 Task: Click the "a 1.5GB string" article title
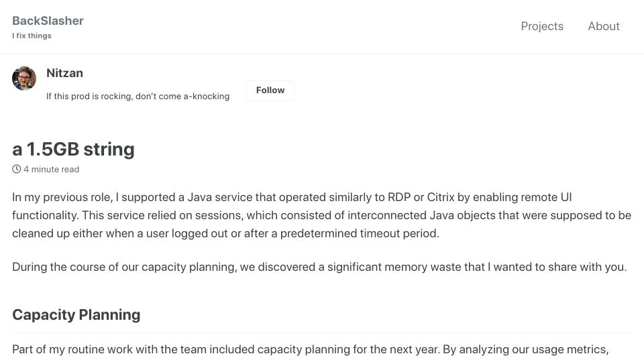(74, 149)
